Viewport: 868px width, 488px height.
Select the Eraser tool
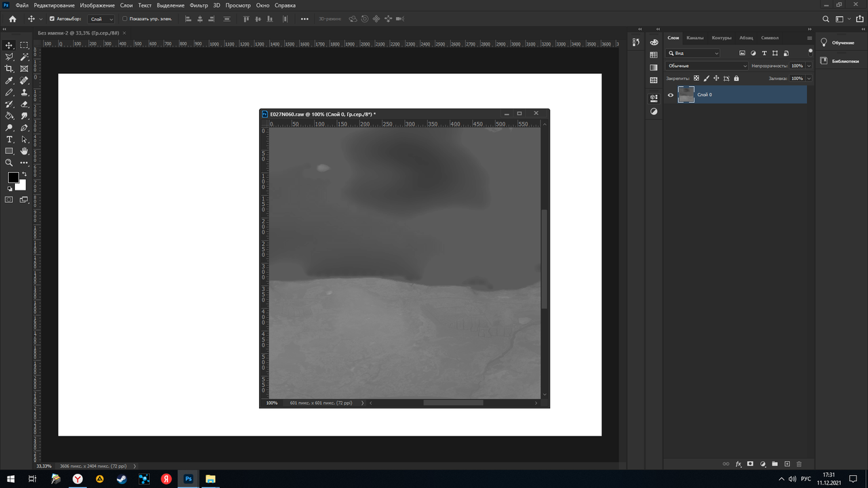click(24, 104)
